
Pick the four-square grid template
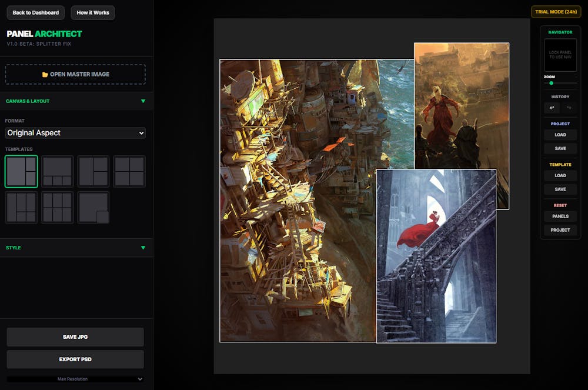129,171
